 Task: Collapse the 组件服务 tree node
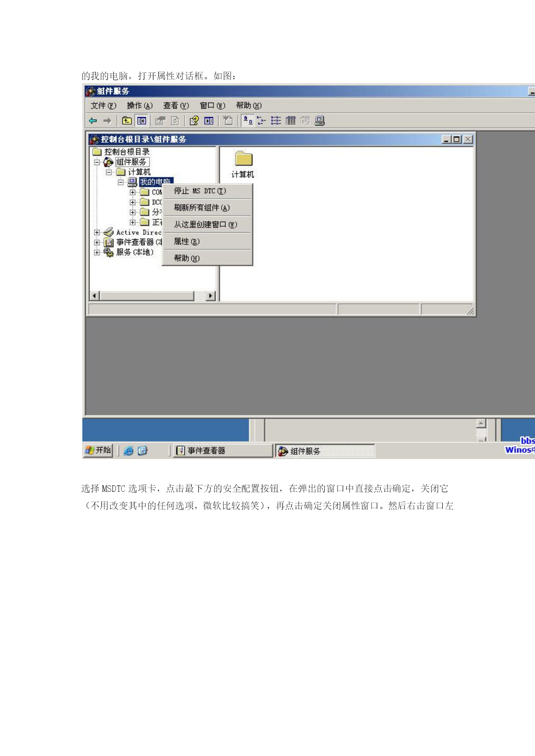(97, 162)
